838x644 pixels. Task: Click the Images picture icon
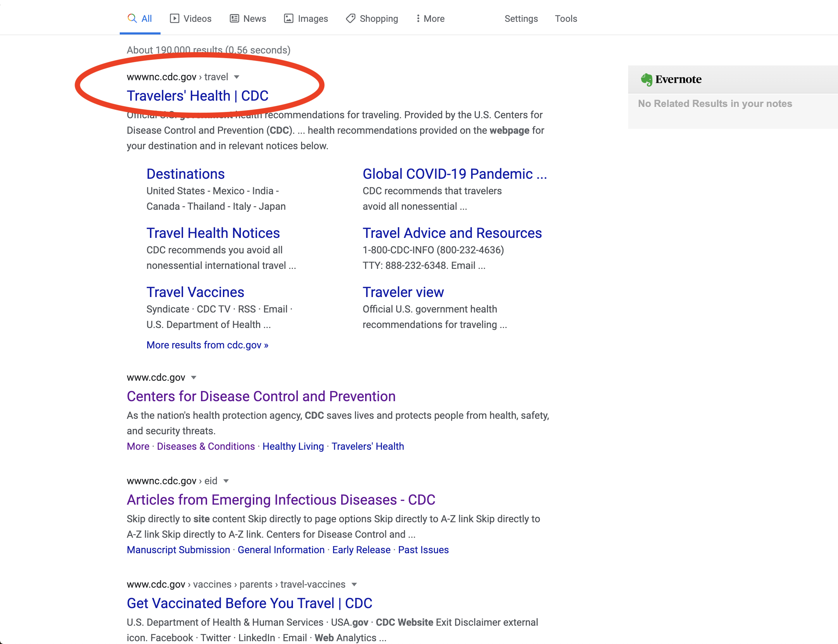click(x=288, y=18)
